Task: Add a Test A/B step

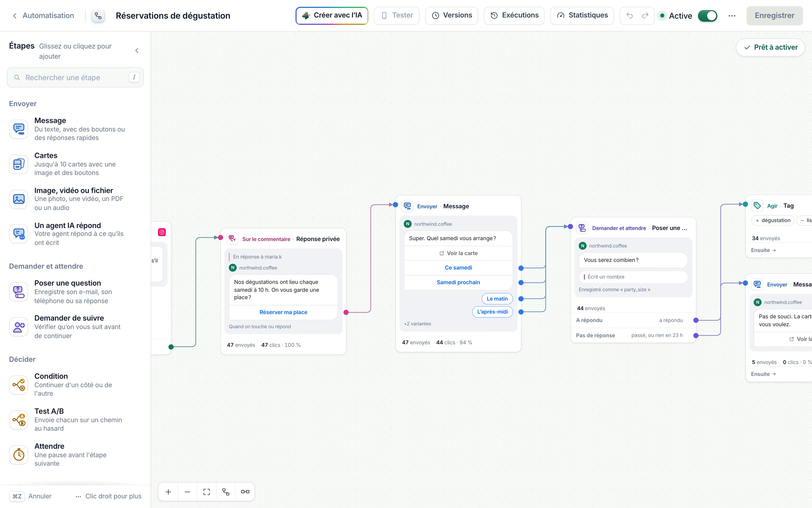Action: click(x=75, y=420)
